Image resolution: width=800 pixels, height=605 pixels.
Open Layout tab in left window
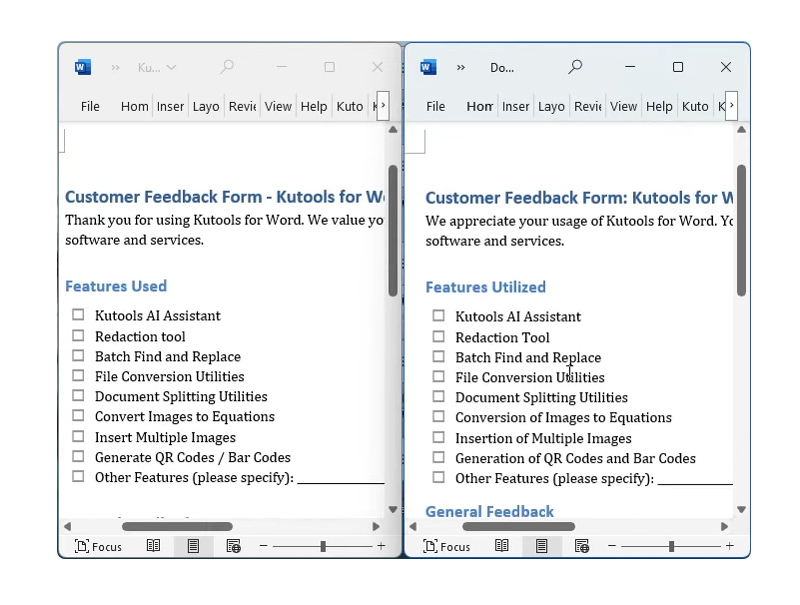(206, 106)
